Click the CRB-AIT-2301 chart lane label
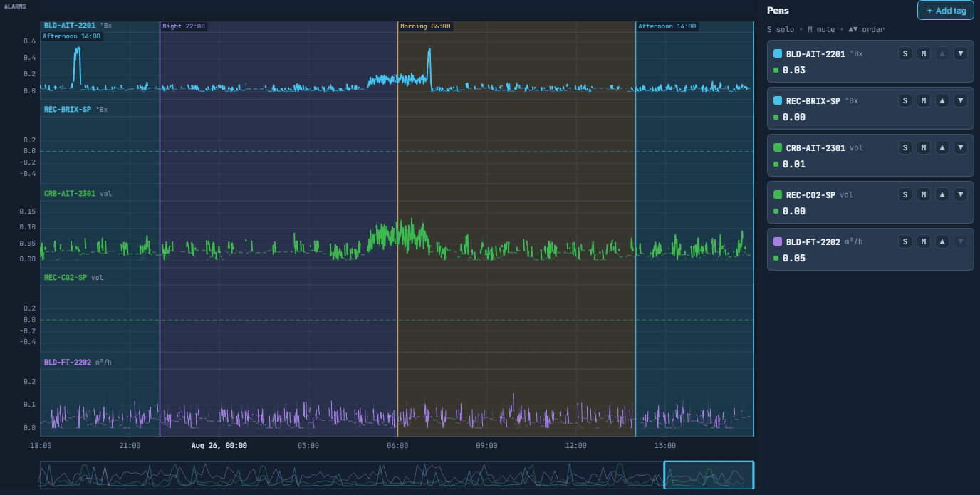 pos(70,194)
